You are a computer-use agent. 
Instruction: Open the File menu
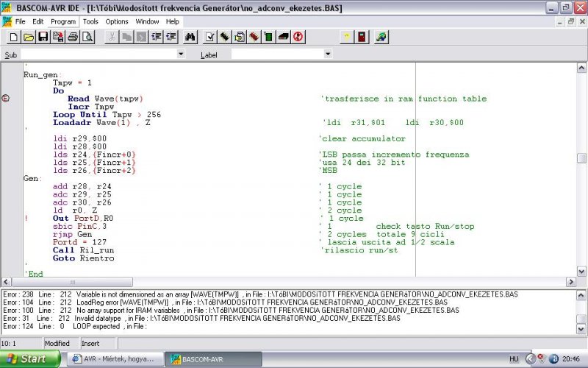tap(21, 21)
